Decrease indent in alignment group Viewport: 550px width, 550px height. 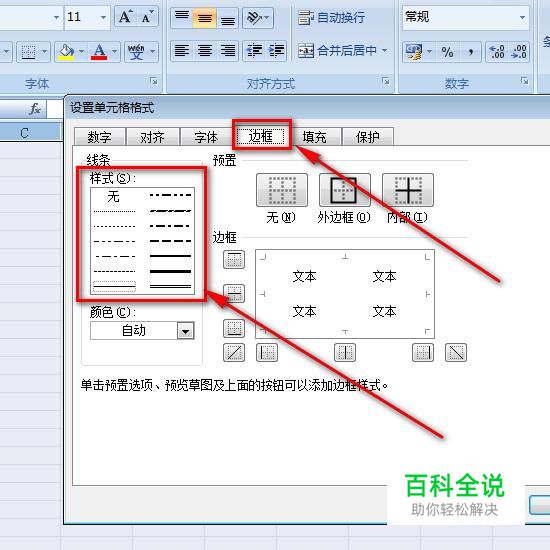[254, 51]
